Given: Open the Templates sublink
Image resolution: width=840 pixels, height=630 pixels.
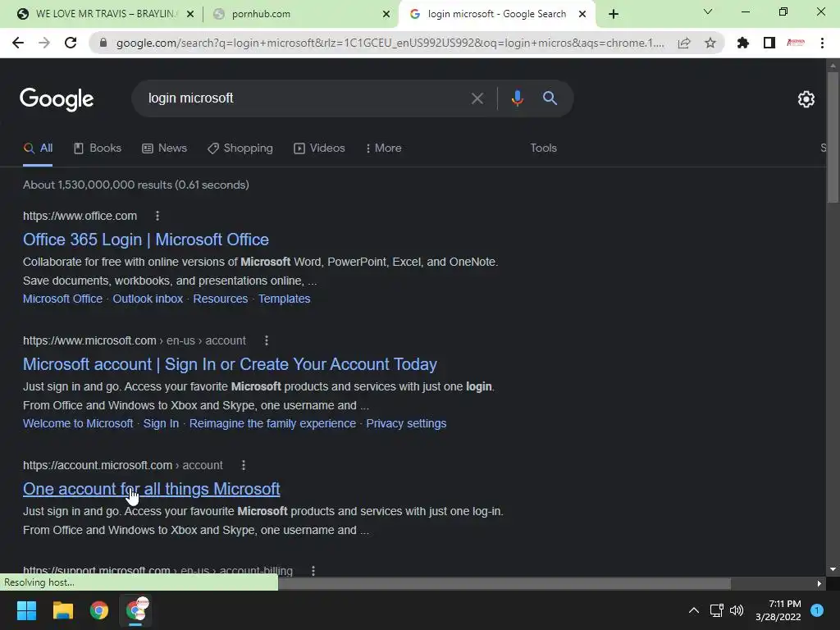Looking at the screenshot, I should [284, 299].
